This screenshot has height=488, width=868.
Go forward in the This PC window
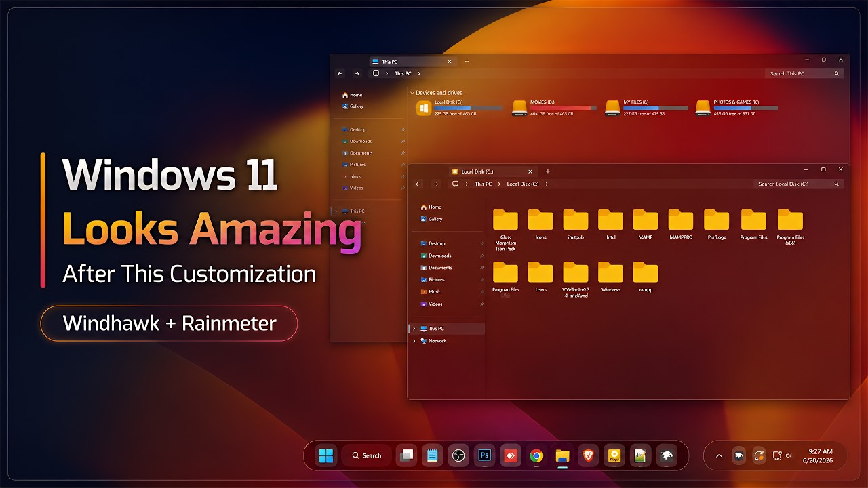(x=357, y=73)
